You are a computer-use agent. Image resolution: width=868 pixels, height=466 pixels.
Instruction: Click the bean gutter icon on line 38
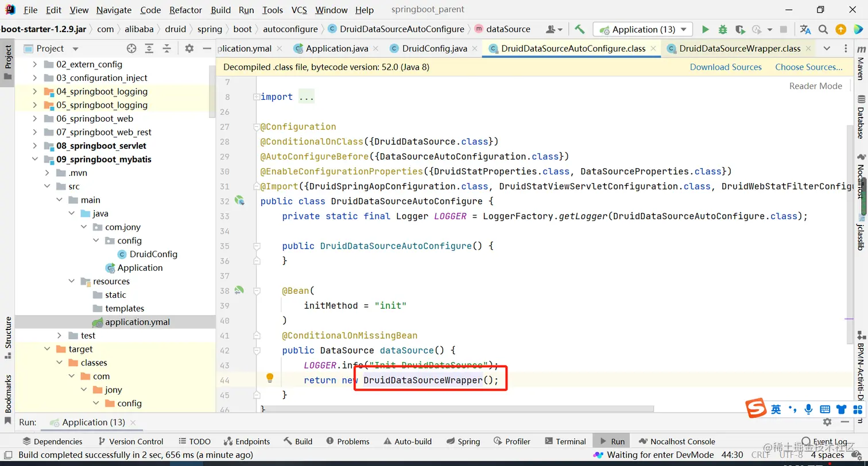click(239, 290)
